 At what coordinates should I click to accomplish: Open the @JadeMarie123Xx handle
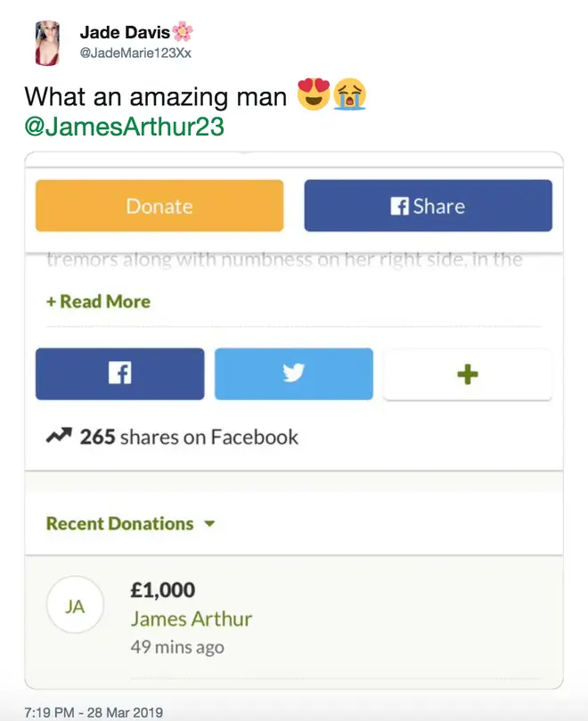tap(135, 53)
